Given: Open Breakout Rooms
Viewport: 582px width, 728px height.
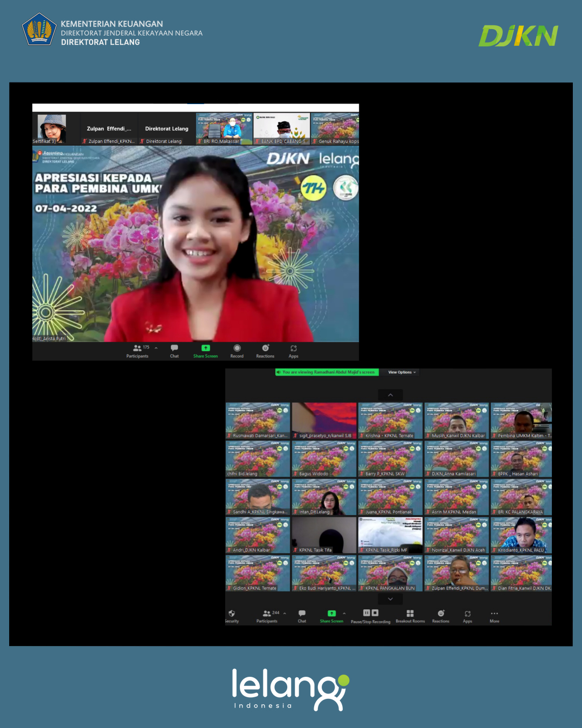Looking at the screenshot, I should point(410,615).
